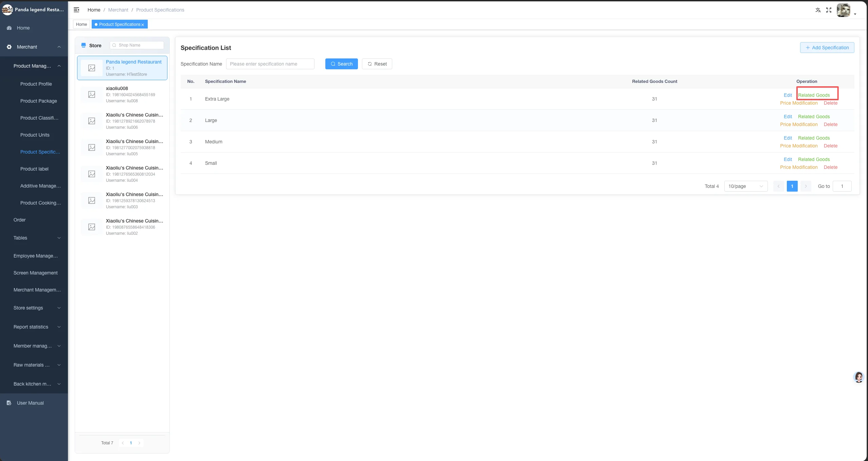Switch to the Home tab
868x461 pixels.
coord(82,24)
